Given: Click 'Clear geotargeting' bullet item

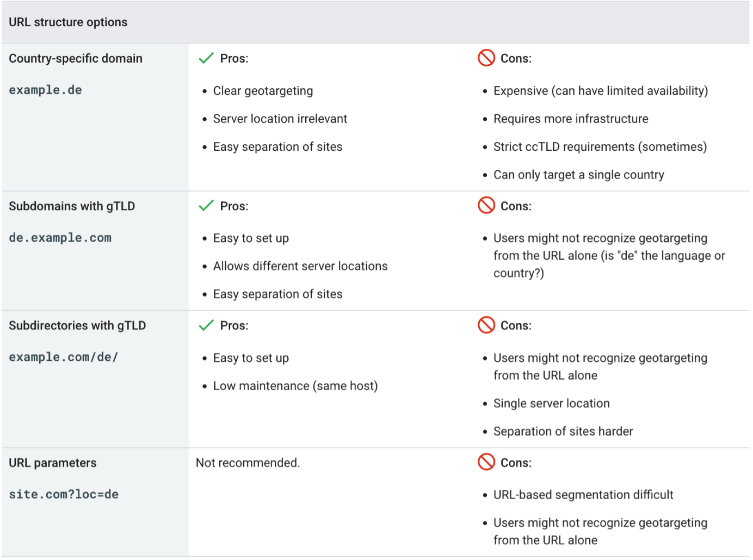Looking at the screenshot, I should pos(263,91).
